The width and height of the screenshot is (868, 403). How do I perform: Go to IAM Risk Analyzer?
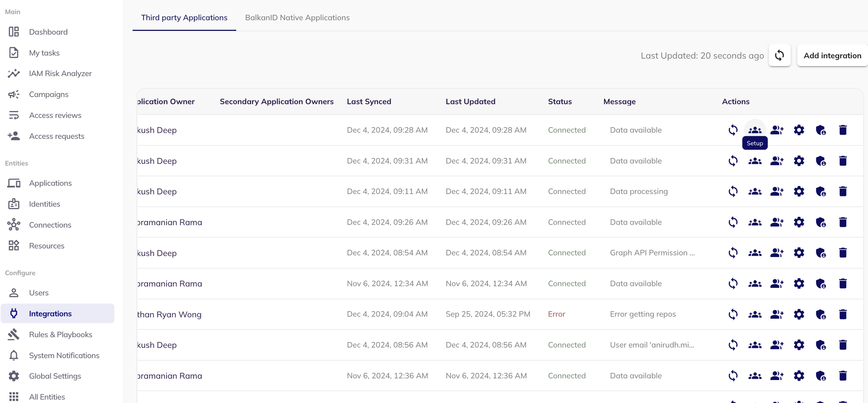60,73
